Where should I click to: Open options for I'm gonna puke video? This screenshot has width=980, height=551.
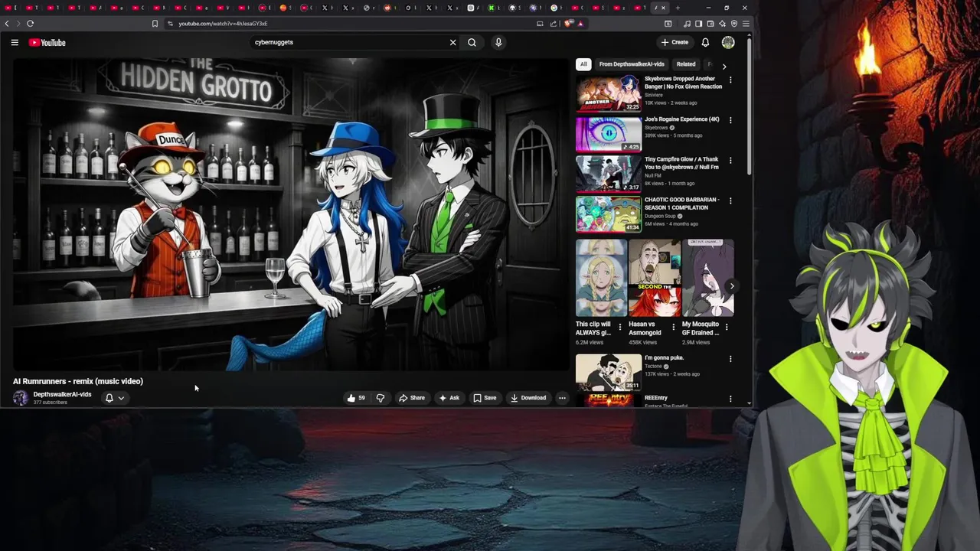point(730,359)
